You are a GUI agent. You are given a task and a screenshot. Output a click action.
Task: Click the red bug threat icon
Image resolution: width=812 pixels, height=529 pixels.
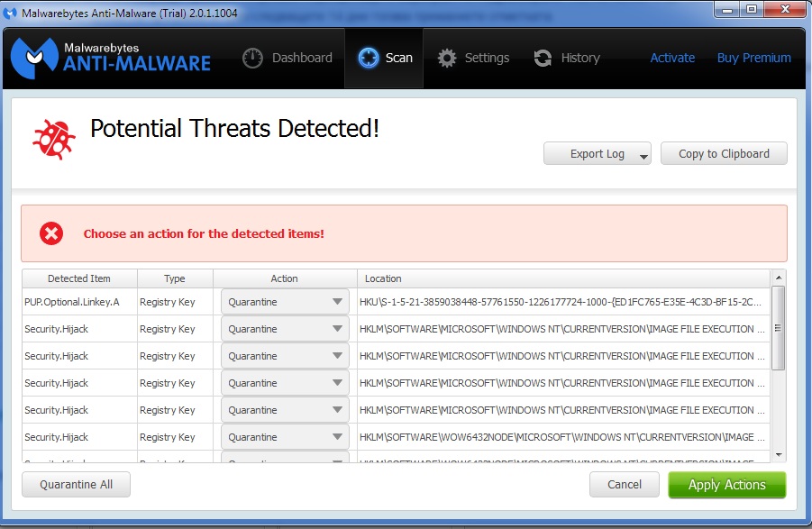[x=54, y=140]
